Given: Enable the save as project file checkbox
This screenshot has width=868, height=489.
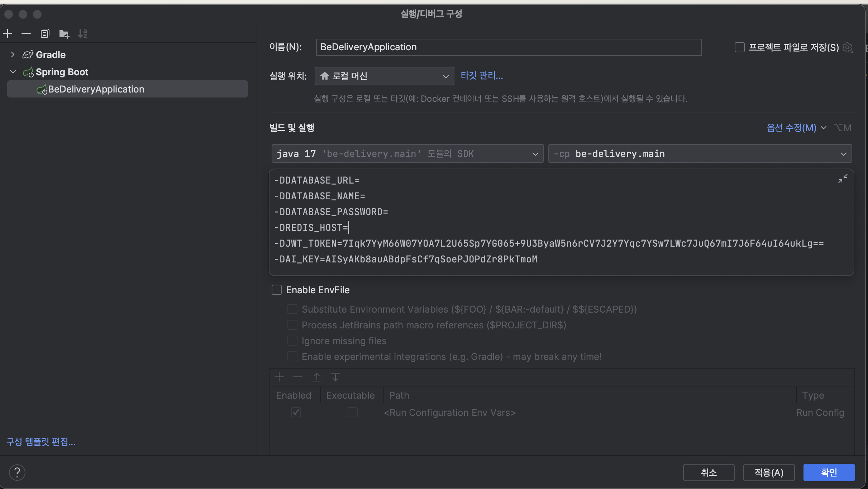Looking at the screenshot, I should tap(739, 47).
